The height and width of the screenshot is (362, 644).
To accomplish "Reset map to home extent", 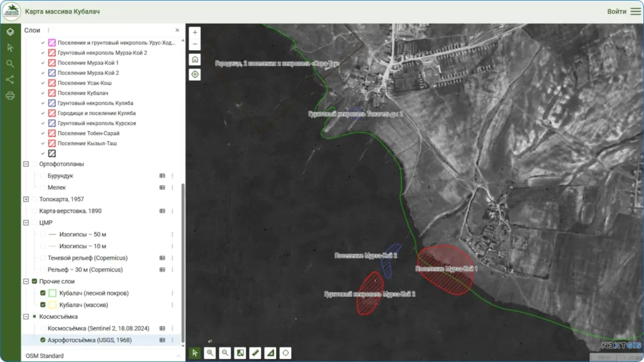I will 195,59.
